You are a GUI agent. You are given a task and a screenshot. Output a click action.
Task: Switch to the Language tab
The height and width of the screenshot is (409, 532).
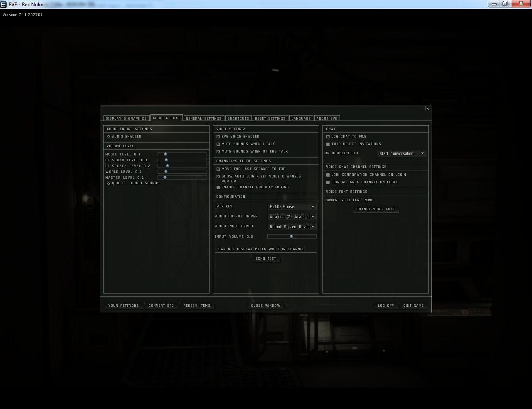[301, 118]
